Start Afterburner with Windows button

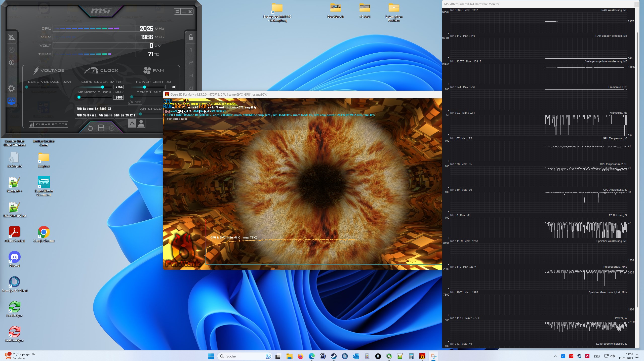pyautogui.click(x=177, y=12)
